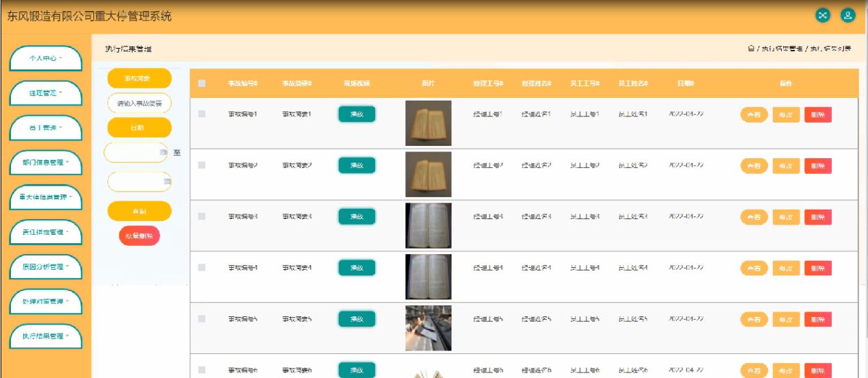Open the book thumbnail in row 事故编号2
Image resolution: width=868 pixels, height=378 pixels.
click(x=429, y=175)
